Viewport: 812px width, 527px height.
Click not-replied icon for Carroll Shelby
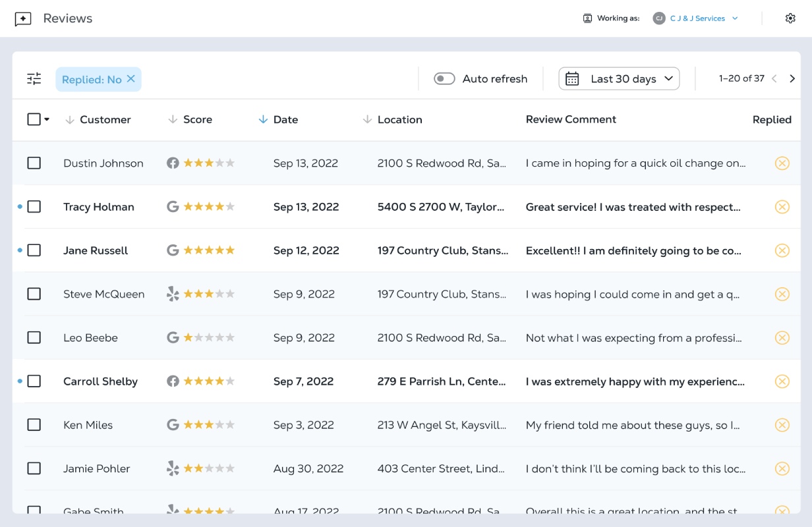[782, 381]
